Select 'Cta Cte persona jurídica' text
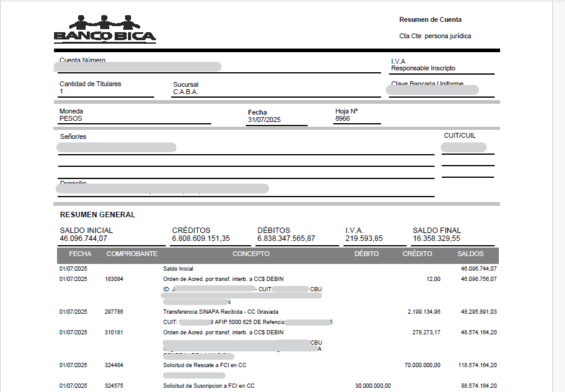The height and width of the screenshot is (392, 565). (435, 36)
